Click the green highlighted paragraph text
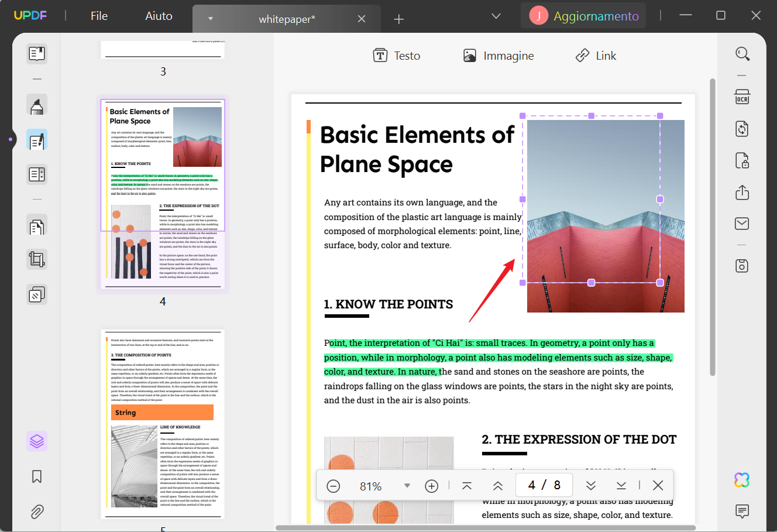Screen dimensions: 777x532 tap(498, 357)
